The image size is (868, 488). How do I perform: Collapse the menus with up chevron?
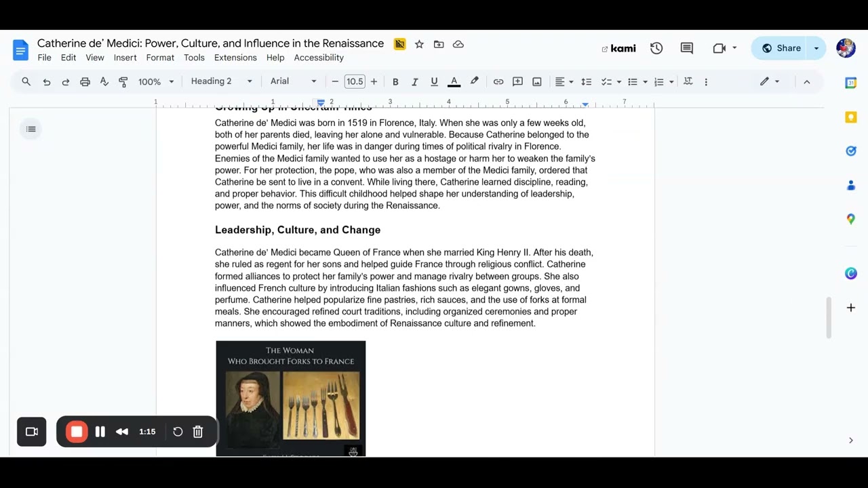[807, 81]
